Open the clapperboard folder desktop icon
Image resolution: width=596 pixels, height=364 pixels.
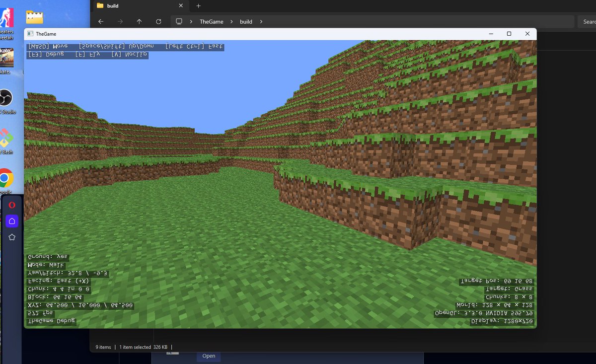tap(35, 17)
